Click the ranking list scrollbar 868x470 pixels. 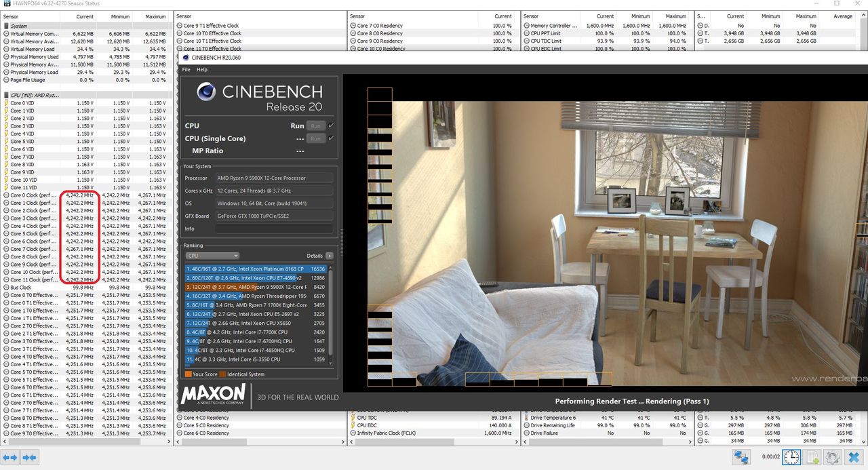[x=332, y=313]
